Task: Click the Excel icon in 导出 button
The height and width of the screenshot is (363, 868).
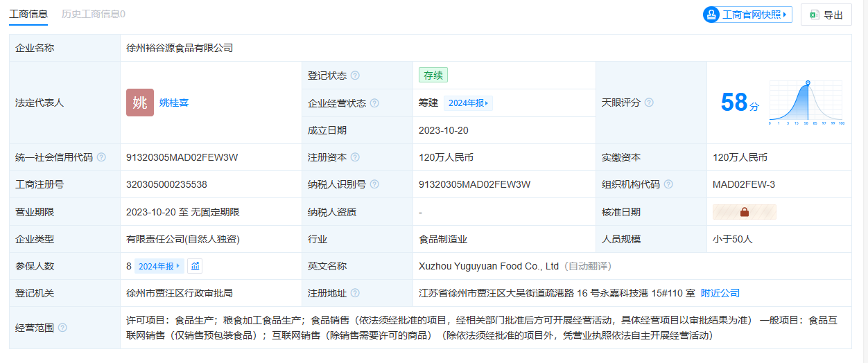Action: 815,15
